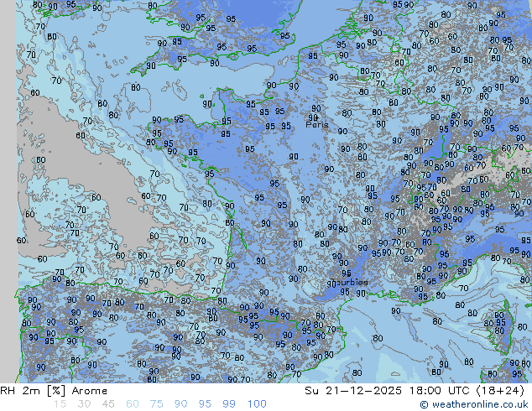Click the 90 legend value

180,404
